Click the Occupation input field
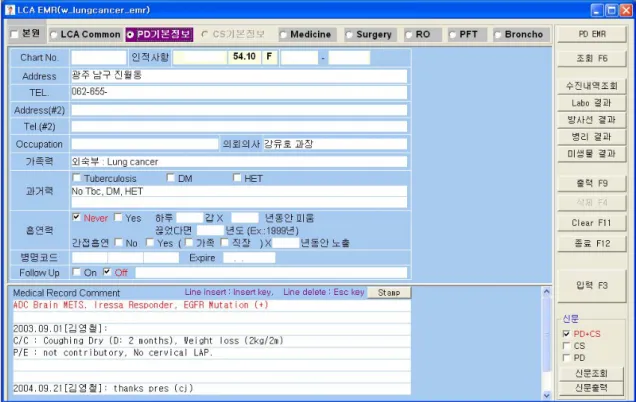636x402 pixels. coord(145,144)
